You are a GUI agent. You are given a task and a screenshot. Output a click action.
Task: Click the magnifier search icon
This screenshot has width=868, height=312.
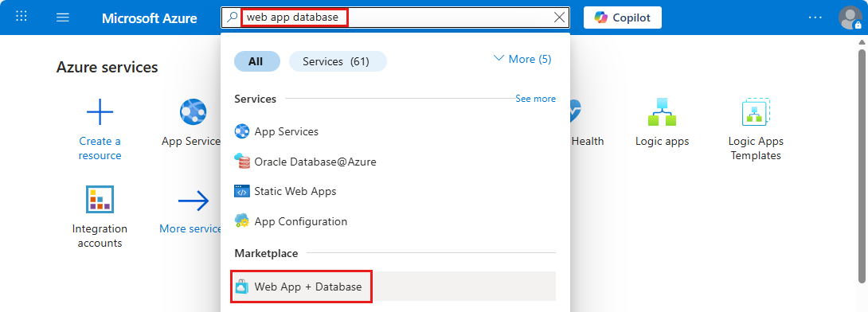click(233, 18)
